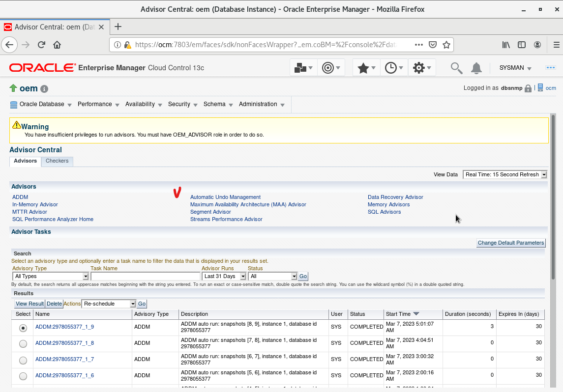Screen dimensions: 563x392
Task: Open notifications bell icon
Action: click(x=476, y=68)
